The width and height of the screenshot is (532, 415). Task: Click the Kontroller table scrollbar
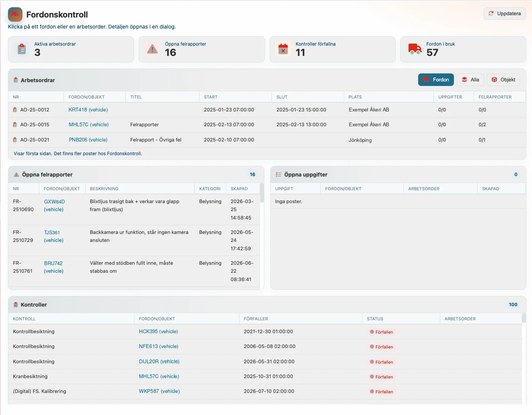click(x=524, y=318)
